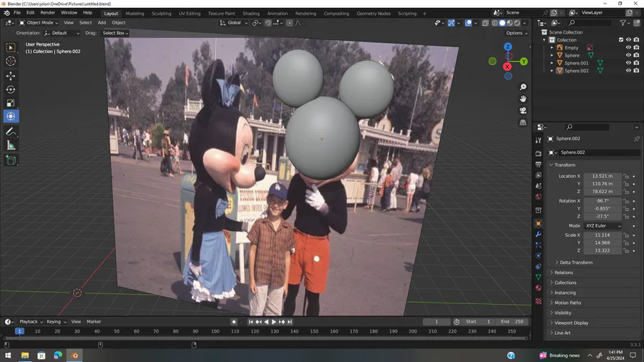Expand the Sphere.001 outliner row

point(552,63)
